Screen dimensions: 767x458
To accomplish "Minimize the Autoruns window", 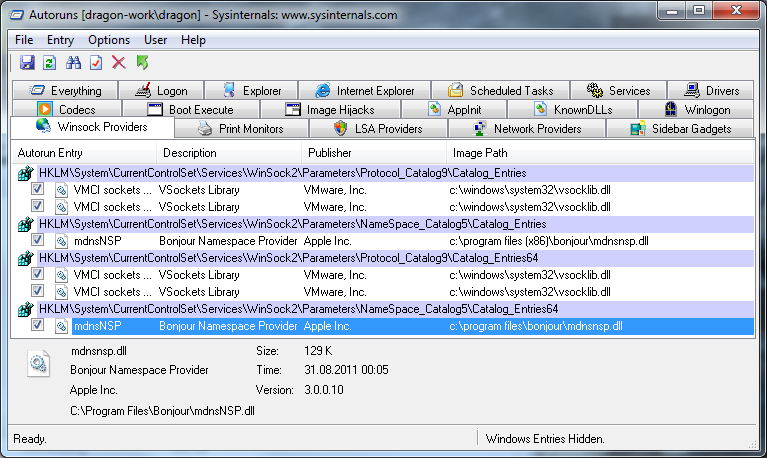I will [672, 11].
